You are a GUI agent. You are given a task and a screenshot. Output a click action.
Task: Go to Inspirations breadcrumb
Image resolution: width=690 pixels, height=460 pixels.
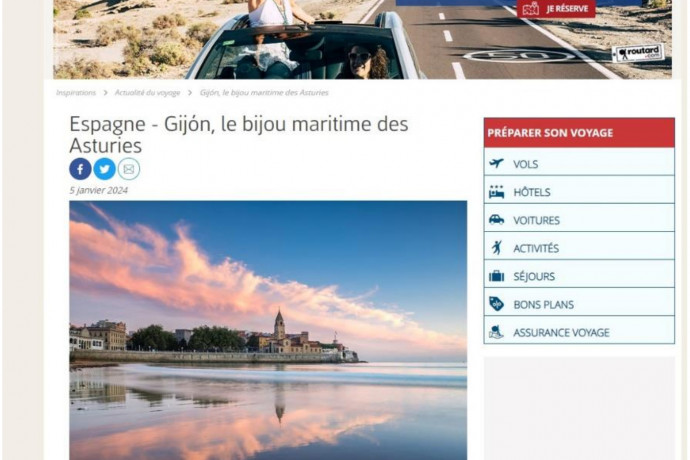tap(76, 92)
